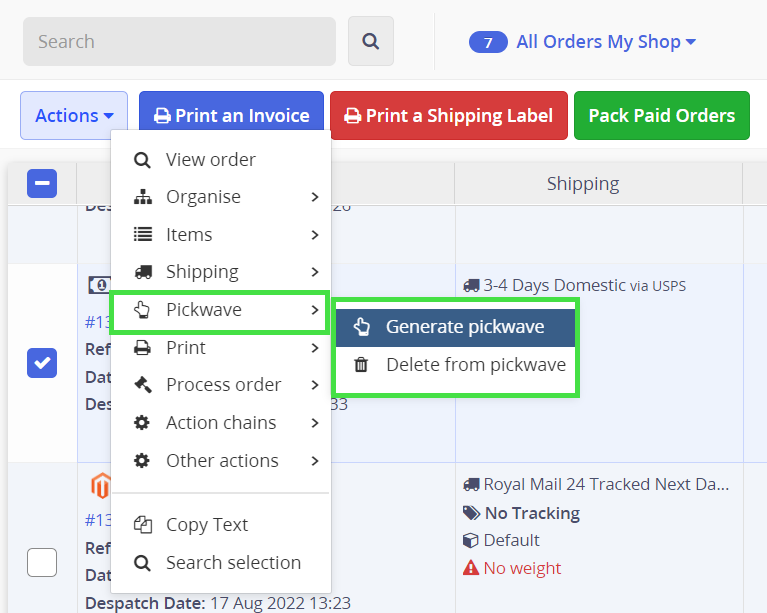Uncheck the selected USPS order checkbox
Image resolution: width=767 pixels, height=613 pixels.
point(42,363)
